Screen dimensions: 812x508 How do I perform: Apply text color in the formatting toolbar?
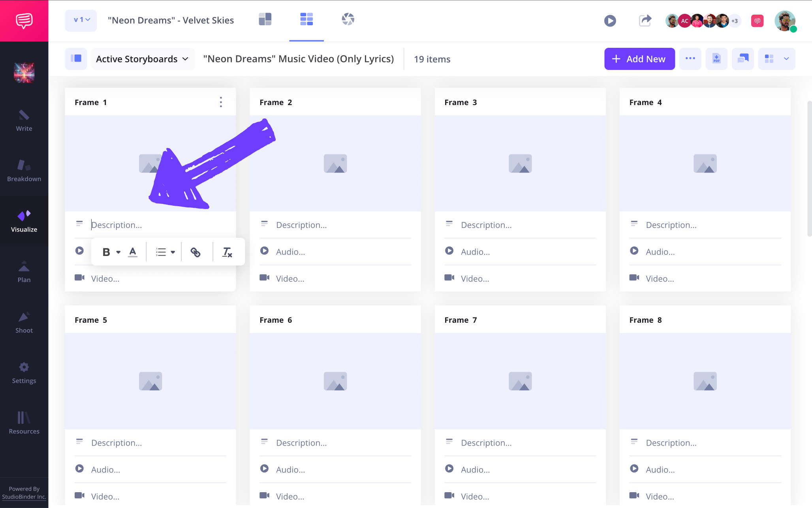click(x=133, y=252)
